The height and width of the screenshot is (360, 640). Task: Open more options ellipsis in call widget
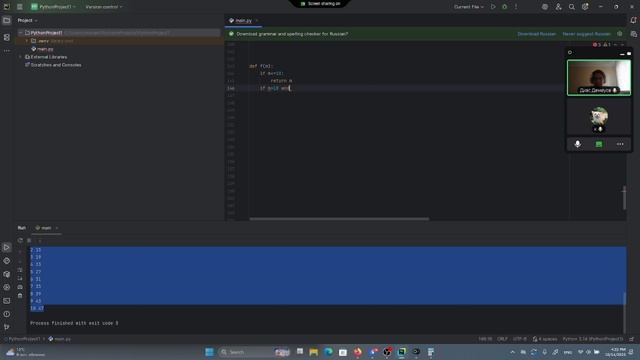coord(620,144)
